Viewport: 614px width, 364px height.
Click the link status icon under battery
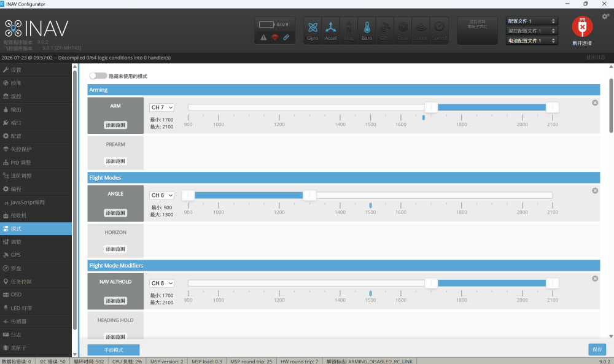click(x=286, y=37)
